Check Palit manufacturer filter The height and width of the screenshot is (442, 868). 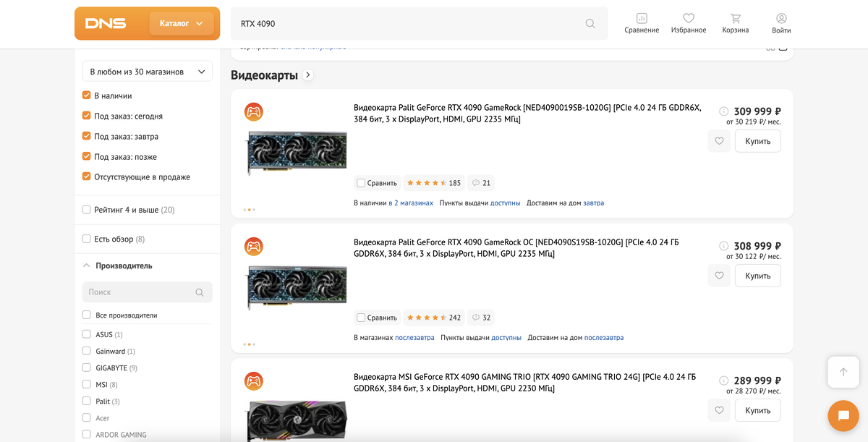point(87,401)
